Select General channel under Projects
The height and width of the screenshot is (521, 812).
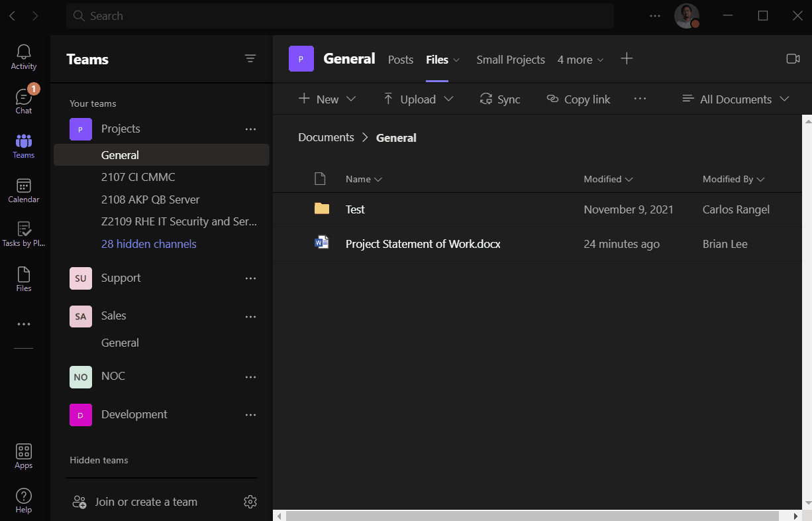click(x=162, y=155)
